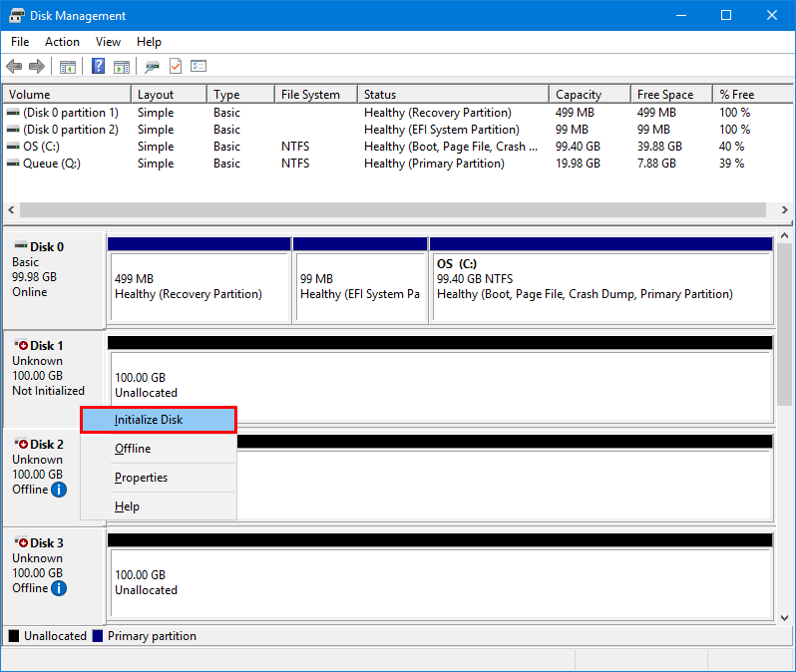
Task: Click the checkmark Properties toolbar icon
Action: click(x=176, y=67)
